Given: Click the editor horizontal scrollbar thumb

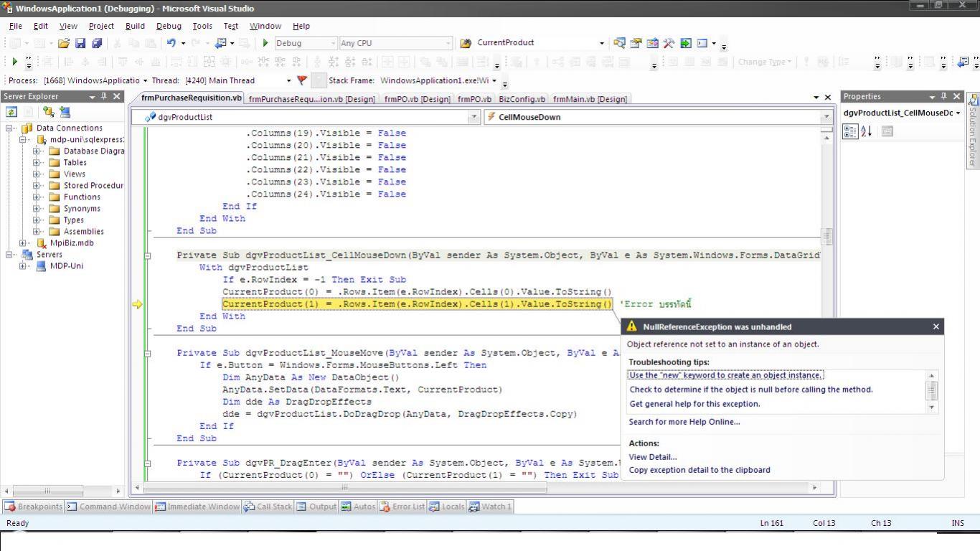Looking at the screenshot, I should coord(344,488).
